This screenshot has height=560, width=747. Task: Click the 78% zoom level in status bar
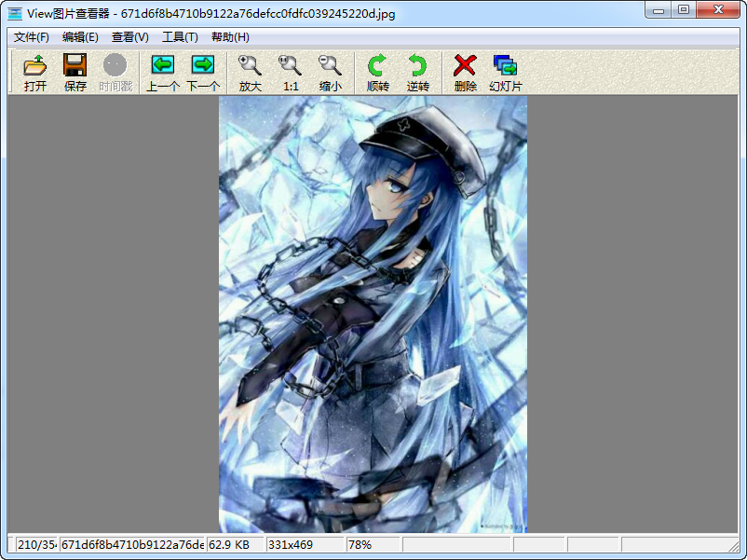point(373,544)
